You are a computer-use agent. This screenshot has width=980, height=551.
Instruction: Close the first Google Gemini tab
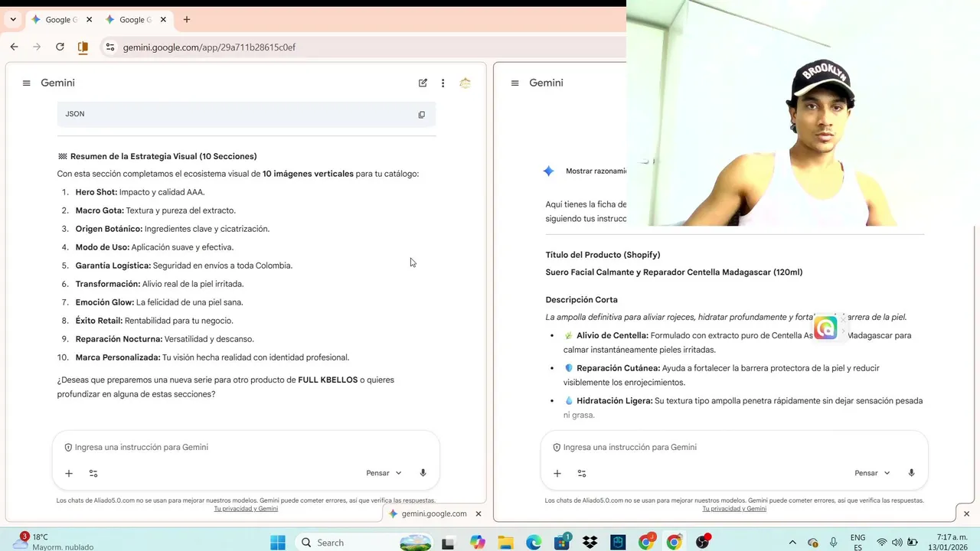click(x=89, y=20)
